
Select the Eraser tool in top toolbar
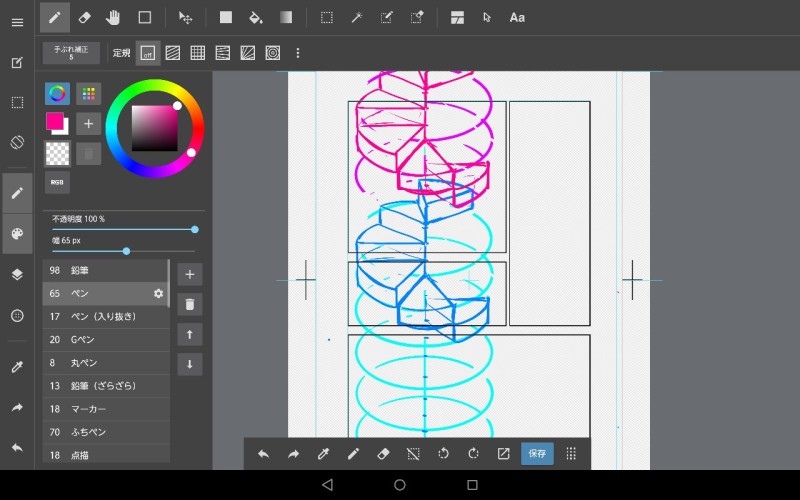tap(84, 17)
